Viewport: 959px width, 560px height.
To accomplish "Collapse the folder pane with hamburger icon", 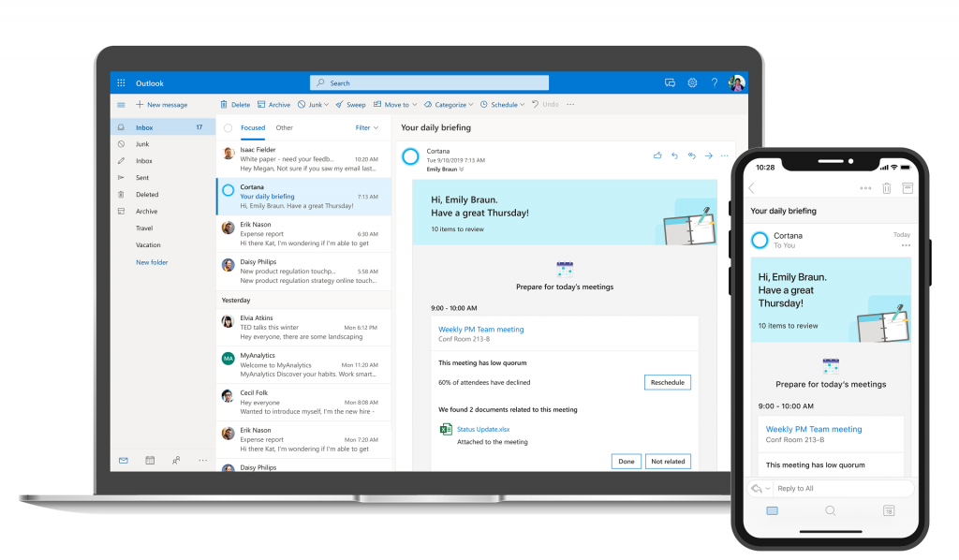I will click(121, 105).
